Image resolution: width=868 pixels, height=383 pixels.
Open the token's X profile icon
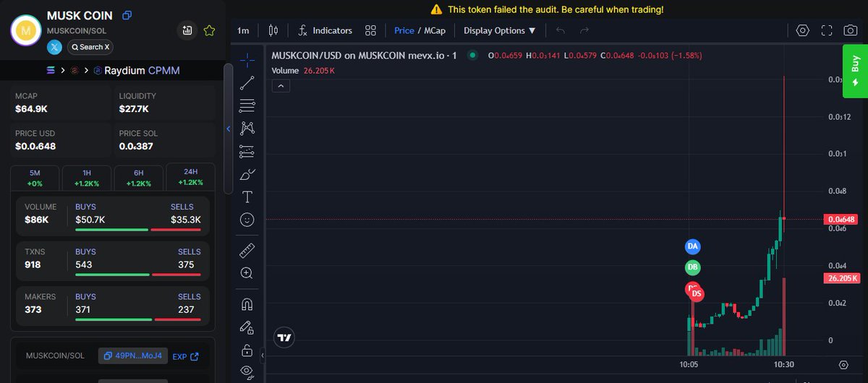(55, 47)
